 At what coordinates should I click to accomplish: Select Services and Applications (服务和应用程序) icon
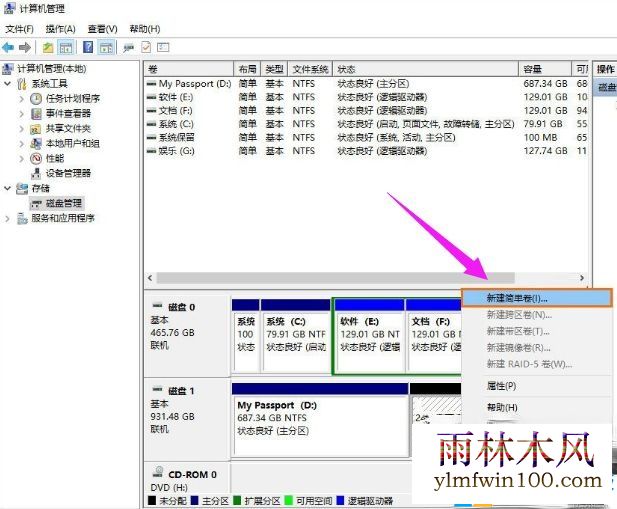tap(22, 218)
